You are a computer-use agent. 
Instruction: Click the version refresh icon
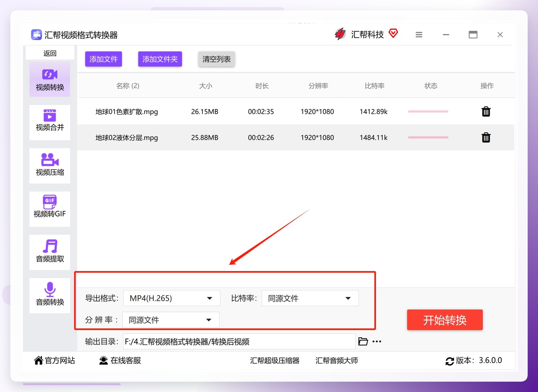[x=450, y=361]
